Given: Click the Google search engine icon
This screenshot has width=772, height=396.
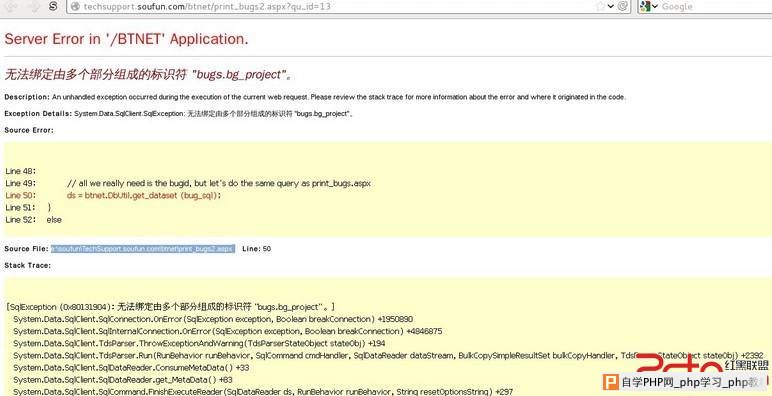Looking at the screenshot, I should [x=645, y=6].
